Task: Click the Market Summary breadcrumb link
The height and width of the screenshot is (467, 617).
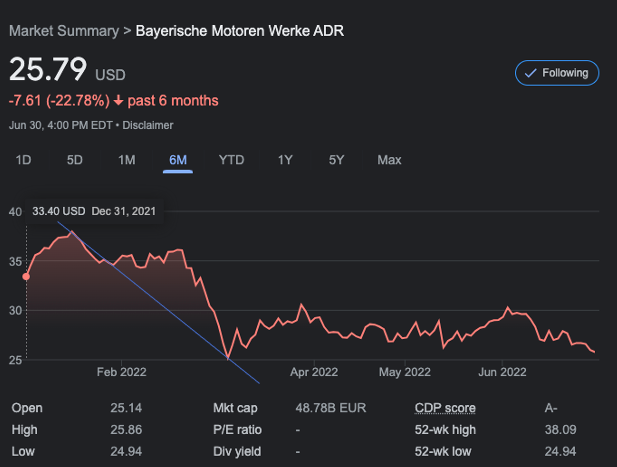Action: click(64, 31)
